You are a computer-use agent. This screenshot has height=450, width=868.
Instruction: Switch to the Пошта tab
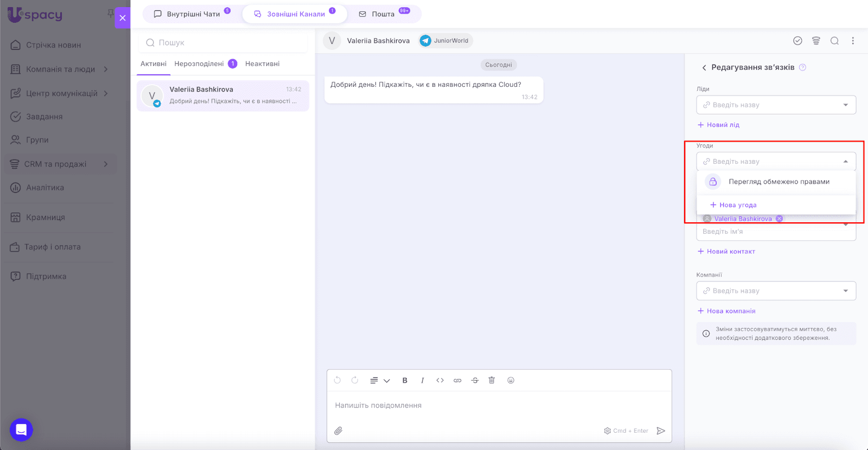(x=384, y=14)
